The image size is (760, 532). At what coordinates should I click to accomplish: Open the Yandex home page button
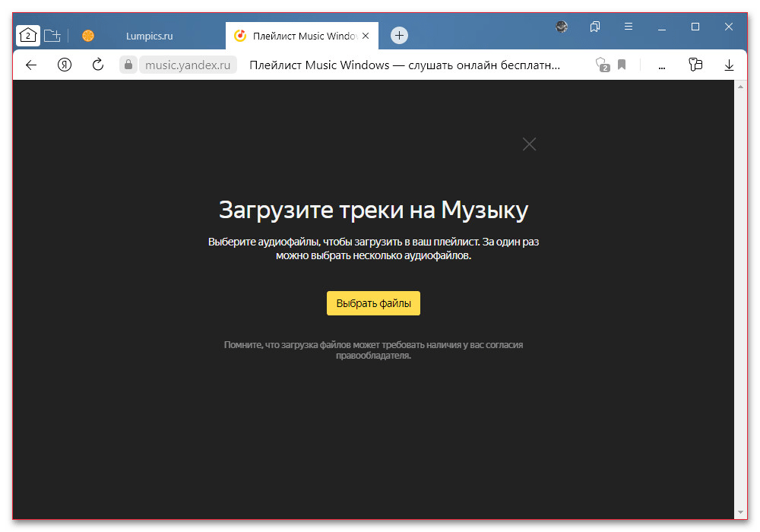[65, 65]
